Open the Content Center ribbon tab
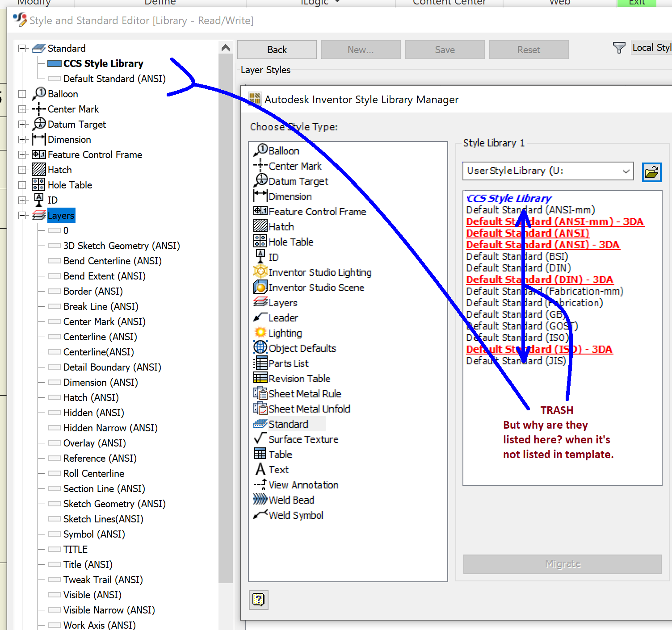This screenshot has width=672, height=630. tap(449, 3)
